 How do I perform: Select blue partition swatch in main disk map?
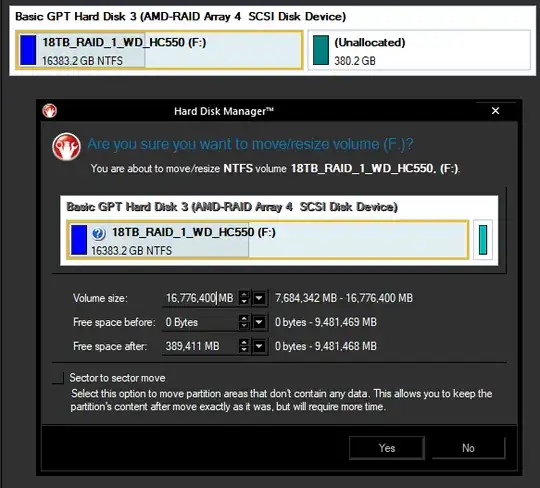(x=28, y=50)
